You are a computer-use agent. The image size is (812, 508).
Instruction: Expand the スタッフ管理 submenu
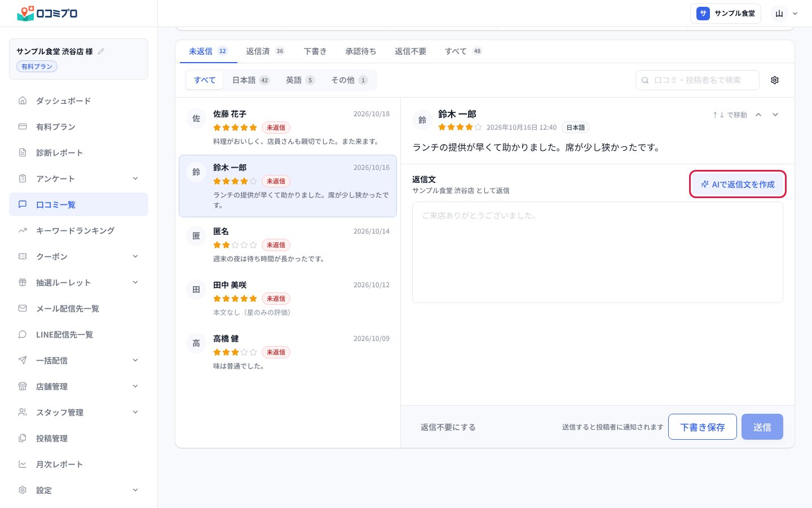coord(135,412)
